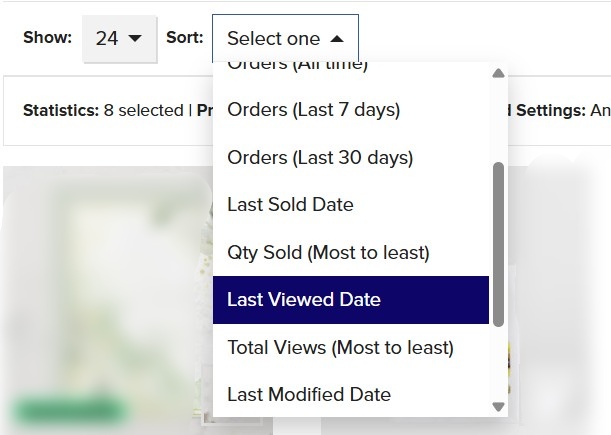Select Total Views (Most to least) option
Viewport: 611px width, 435px height.
tap(351, 347)
